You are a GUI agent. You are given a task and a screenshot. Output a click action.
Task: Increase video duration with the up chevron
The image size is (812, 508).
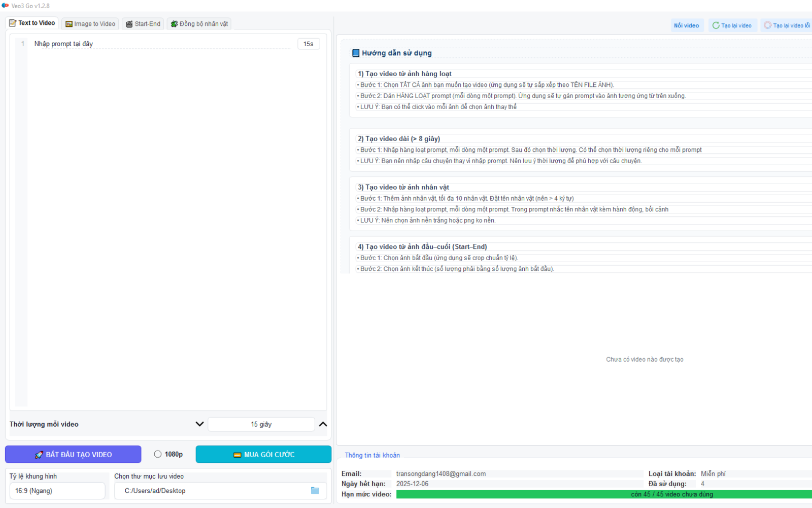323,424
